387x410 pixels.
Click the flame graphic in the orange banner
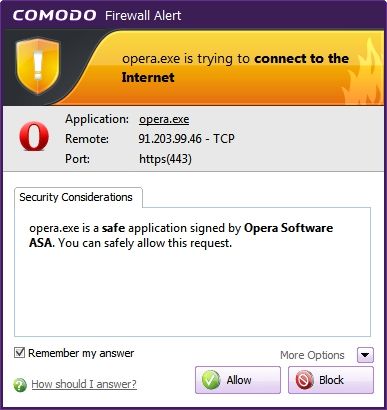363,72
